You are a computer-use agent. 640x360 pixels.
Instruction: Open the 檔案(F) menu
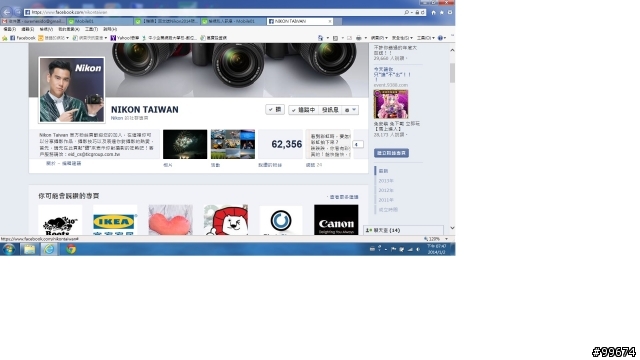[x=9, y=29]
